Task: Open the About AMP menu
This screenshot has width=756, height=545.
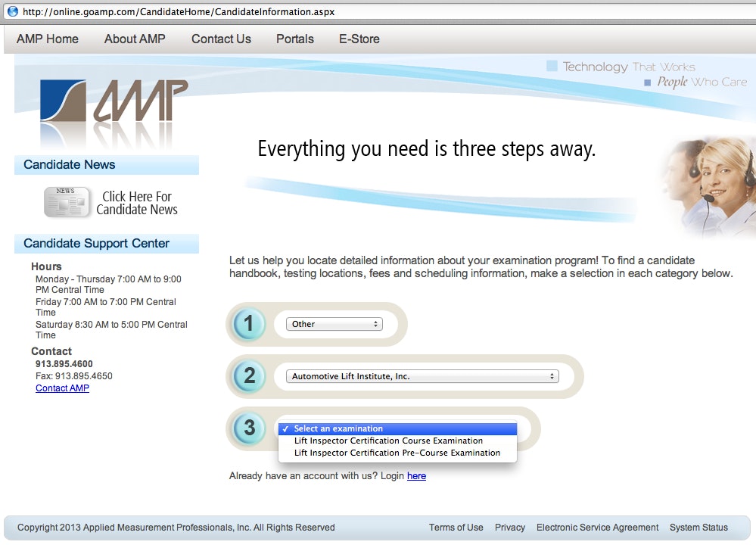Action: [x=135, y=39]
